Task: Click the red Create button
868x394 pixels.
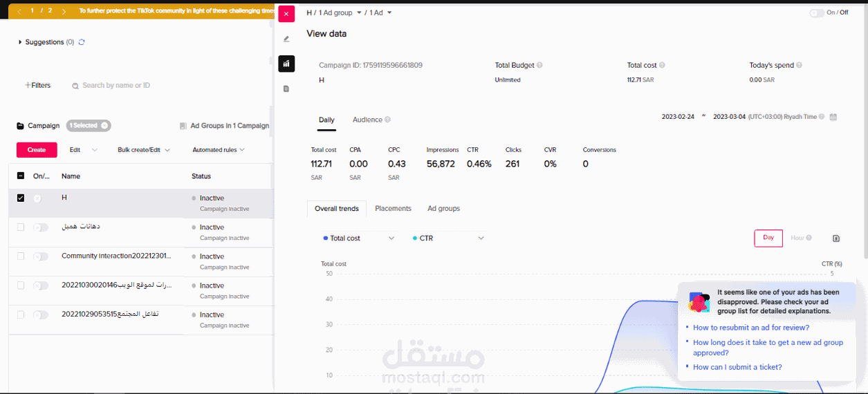Action: tap(37, 150)
